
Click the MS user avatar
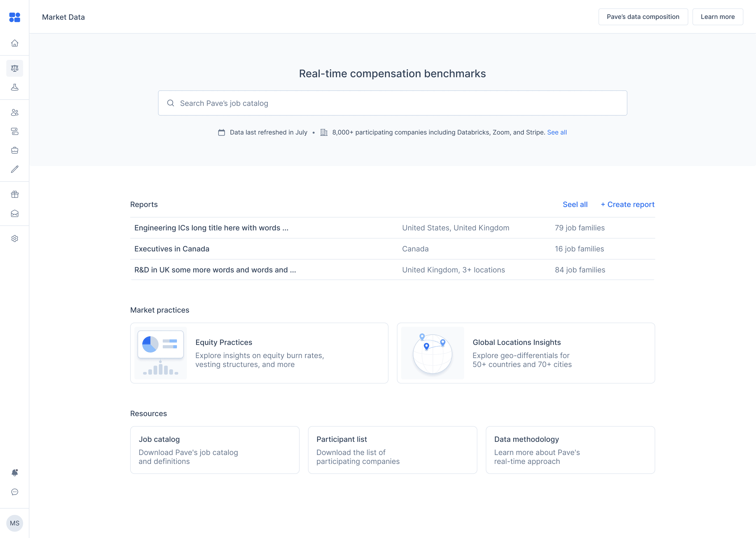coord(14,523)
